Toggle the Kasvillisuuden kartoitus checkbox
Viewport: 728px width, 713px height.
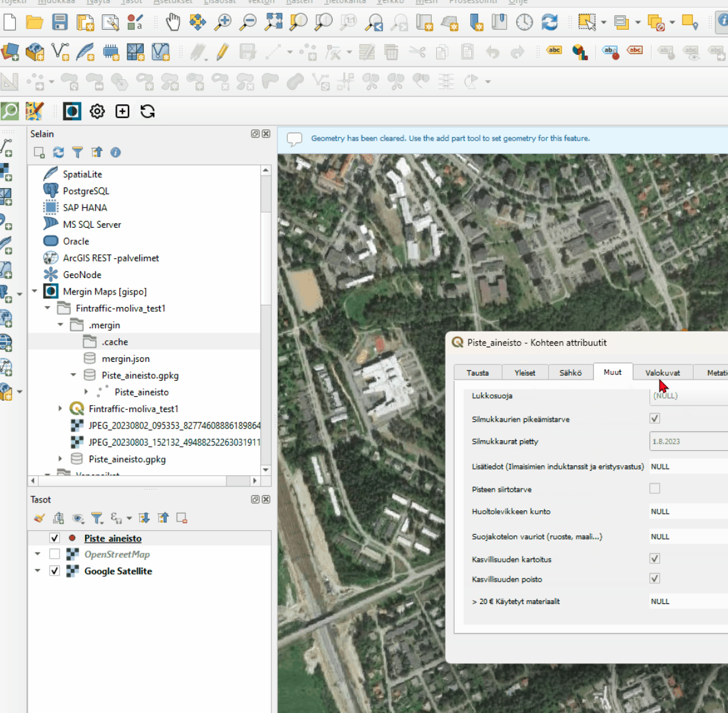click(x=655, y=559)
